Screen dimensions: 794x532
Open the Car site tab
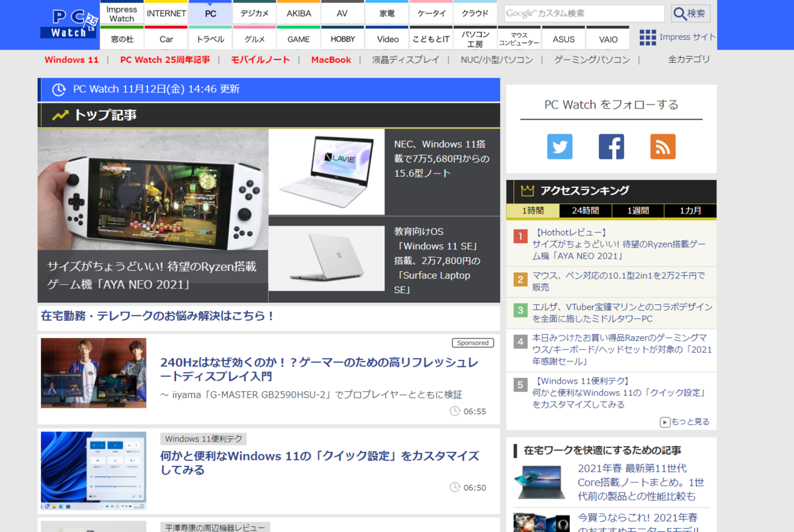[166, 38]
